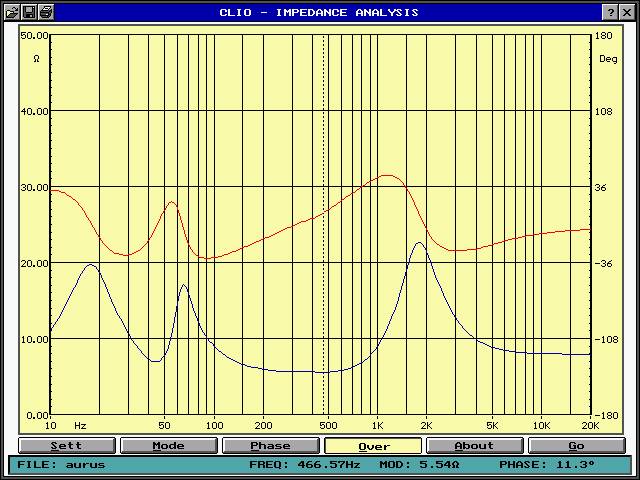
Task: Click the 10.00 axis label
Action: [x=34, y=340]
